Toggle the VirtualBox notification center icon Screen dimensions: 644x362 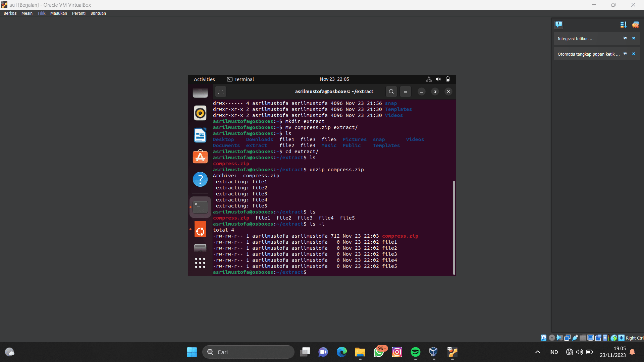point(559,24)
